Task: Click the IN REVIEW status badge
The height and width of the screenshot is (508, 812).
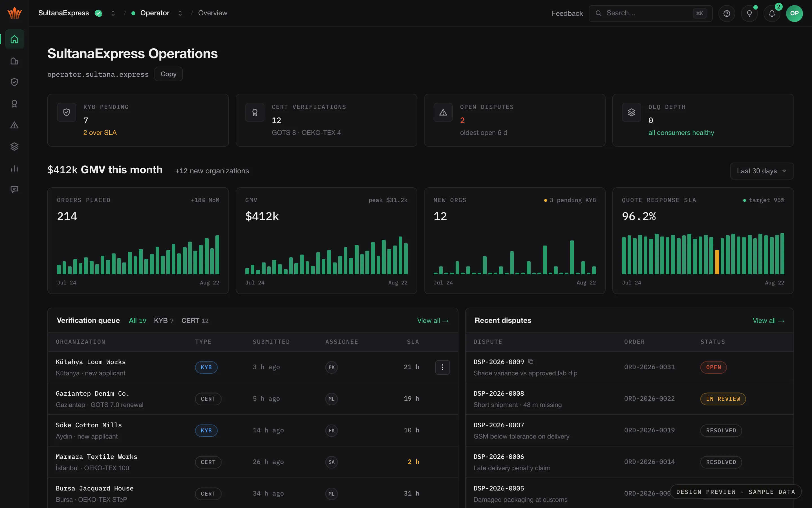Action: click(x=723, y=399)
